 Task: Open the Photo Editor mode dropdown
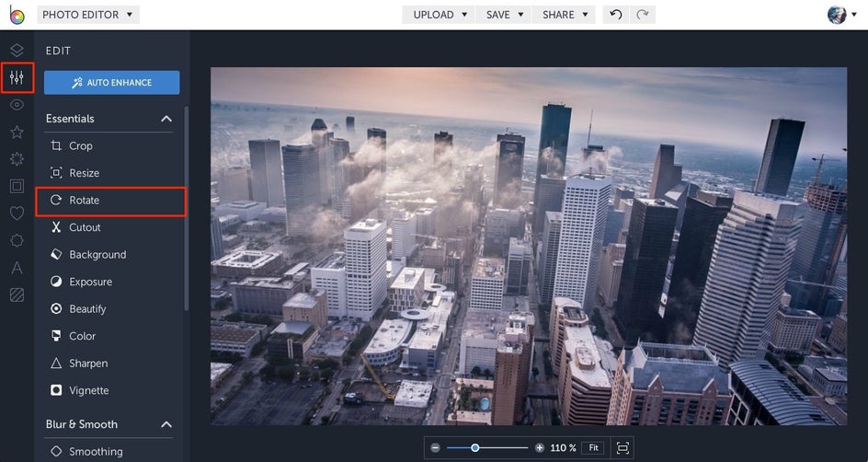[88, 15]
